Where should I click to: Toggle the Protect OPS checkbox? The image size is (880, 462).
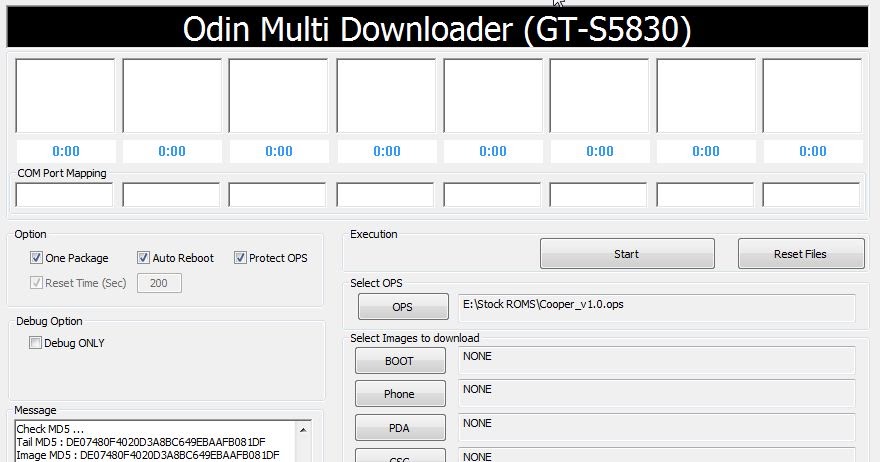coord(240,258)
